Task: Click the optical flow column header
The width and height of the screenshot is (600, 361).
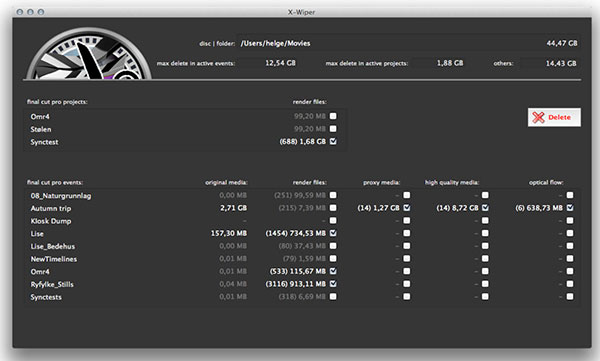Action: pyautogui.click(x=546, y=182)
